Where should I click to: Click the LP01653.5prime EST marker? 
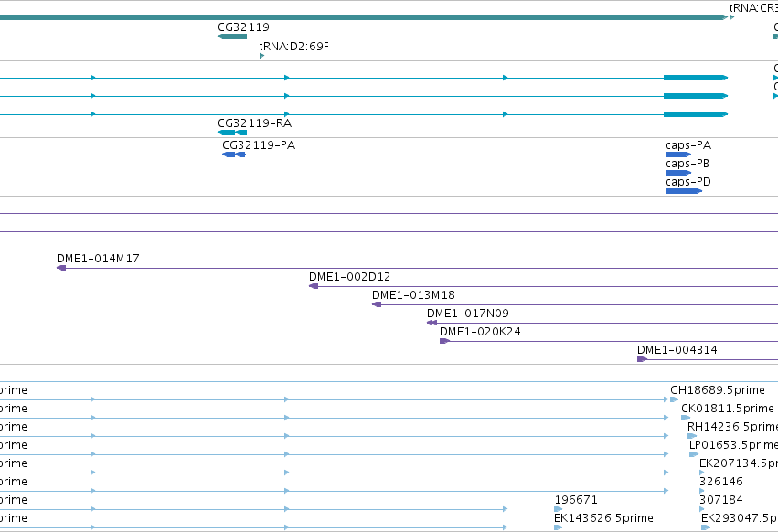(x=694, y=454)
